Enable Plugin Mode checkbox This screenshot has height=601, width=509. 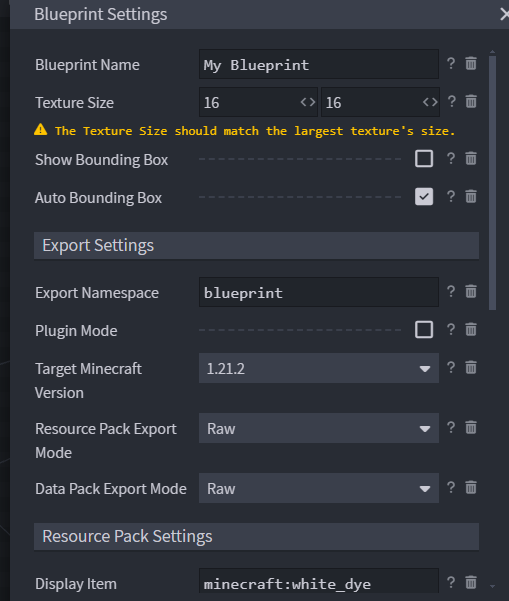(x=424, y=330)
